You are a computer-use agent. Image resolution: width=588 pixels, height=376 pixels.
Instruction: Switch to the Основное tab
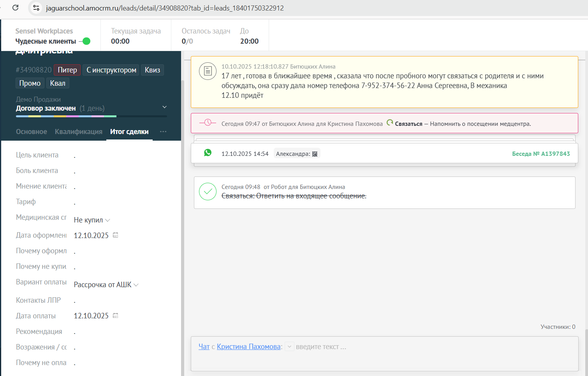[32, 132]
